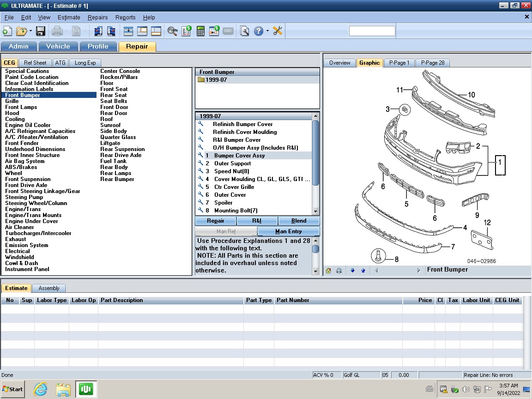Open the Ref Sheet tab
Image resolution: width=532 pixels, height=399 pixels.
pyautogui.click(x=35, y=63)
